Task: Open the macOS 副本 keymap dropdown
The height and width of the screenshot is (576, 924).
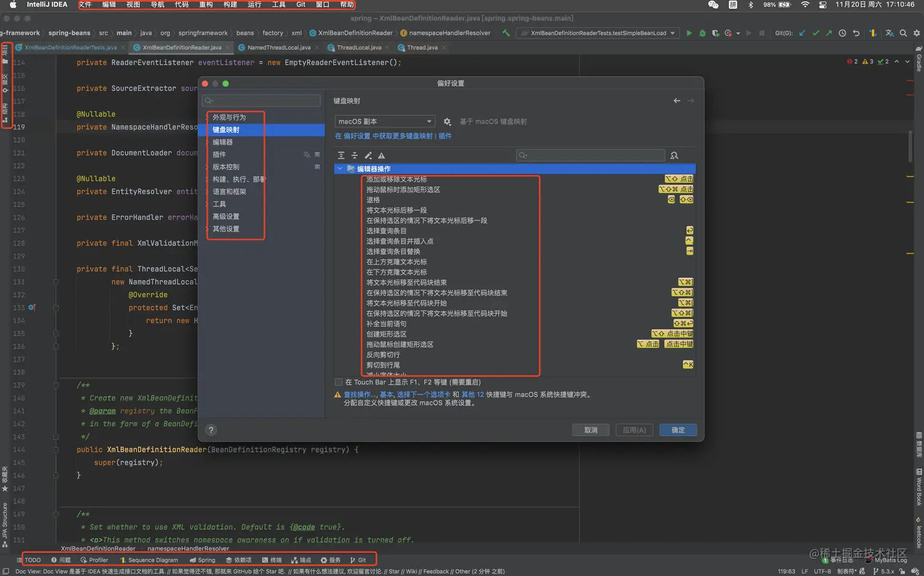Action: pos(384,122)
